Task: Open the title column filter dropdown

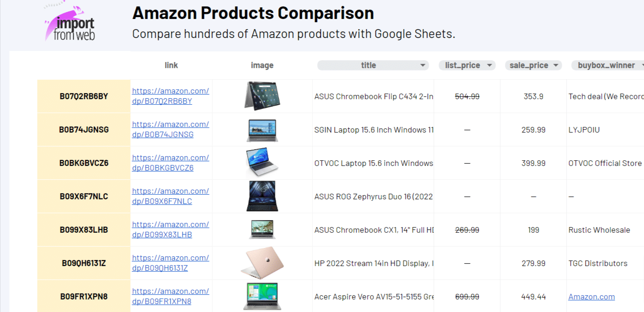Action: pyautogui.click(x=423, y=65)
